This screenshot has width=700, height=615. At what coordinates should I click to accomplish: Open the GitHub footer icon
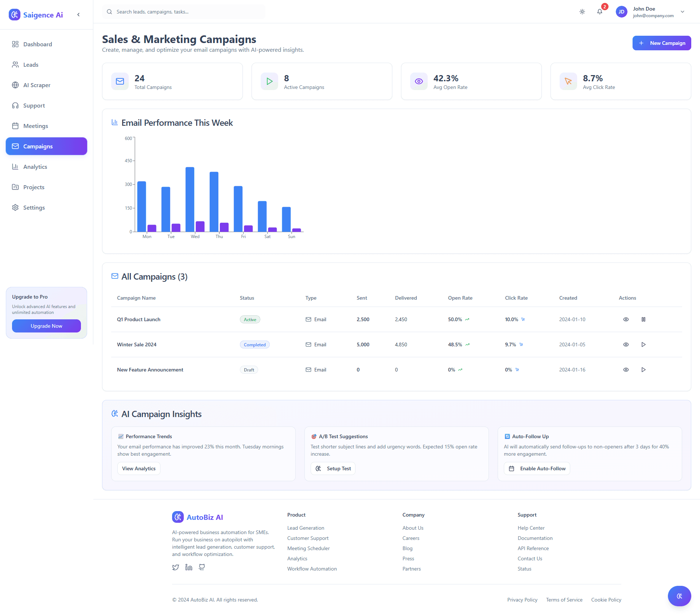(202, 567)
